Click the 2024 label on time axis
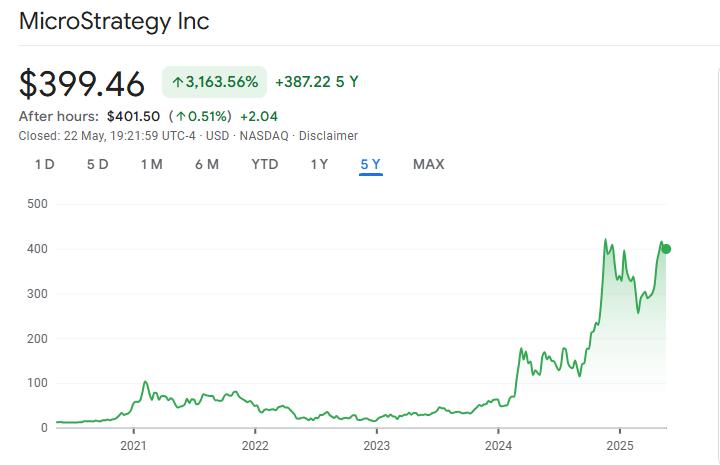720x465 pixels. click(x=499, y=446)
